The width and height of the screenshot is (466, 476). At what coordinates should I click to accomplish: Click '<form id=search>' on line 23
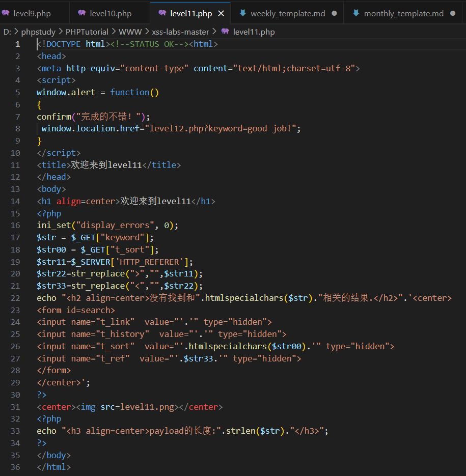click(x=76, y=310)
